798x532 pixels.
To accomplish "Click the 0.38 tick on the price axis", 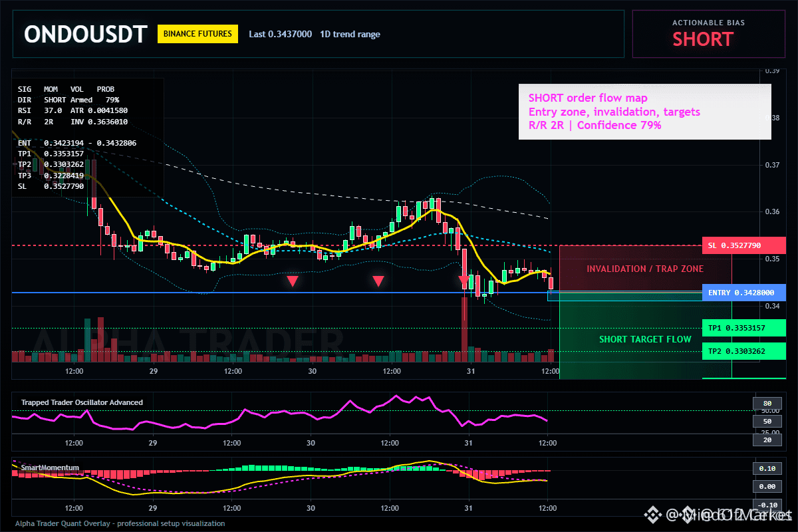I will 772,118.
